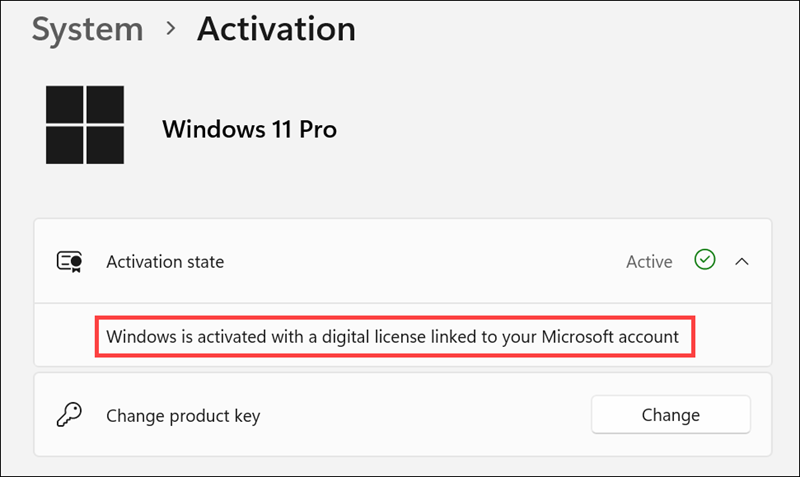Image resolution: width=800 pixels, height=477 pixels.
Task: Click the green activation checkmark icon
Action: click(x=705, y=261)
